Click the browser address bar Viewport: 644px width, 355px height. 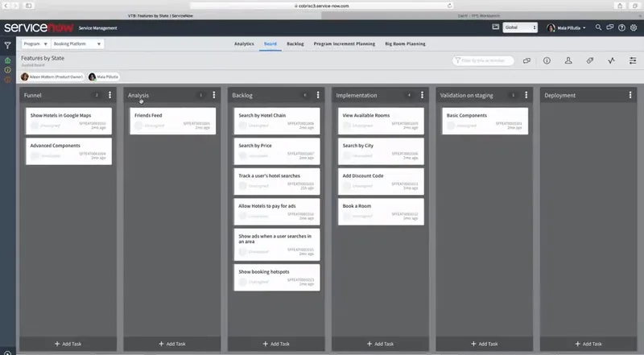[x=321, y=6]
